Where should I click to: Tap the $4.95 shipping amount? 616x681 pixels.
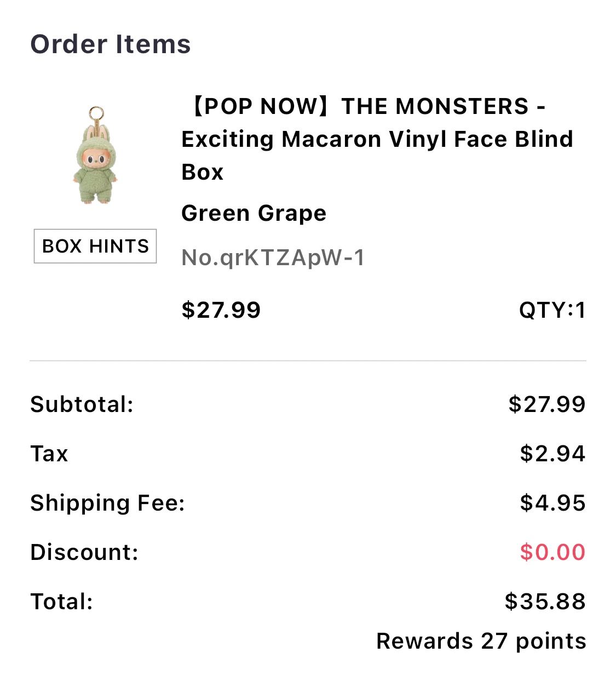click(552, 503)
